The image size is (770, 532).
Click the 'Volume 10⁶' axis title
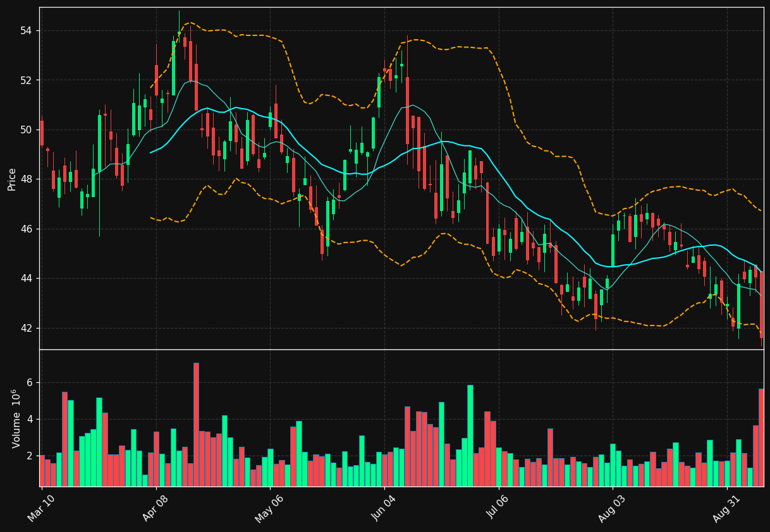click(15, 418)
